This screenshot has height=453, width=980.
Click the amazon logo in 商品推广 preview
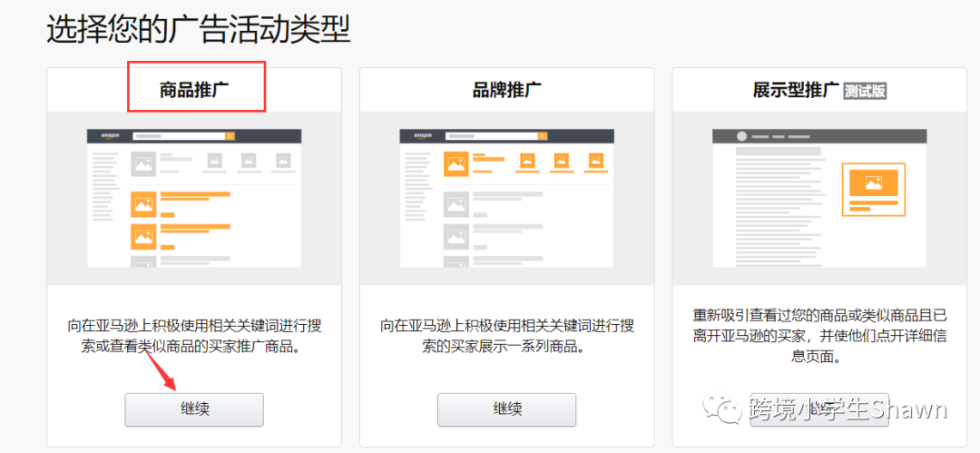pos(110,136)
